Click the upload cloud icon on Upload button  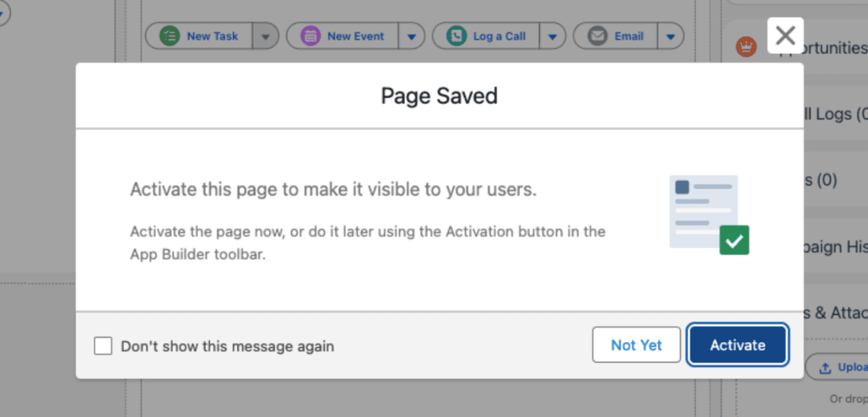(x=826, y=367)
